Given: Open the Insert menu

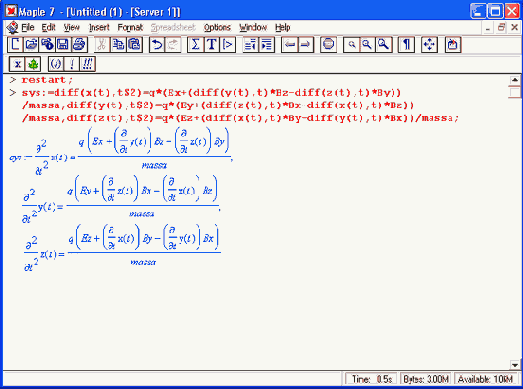Looking at the screenshot, I should (99, 27).
